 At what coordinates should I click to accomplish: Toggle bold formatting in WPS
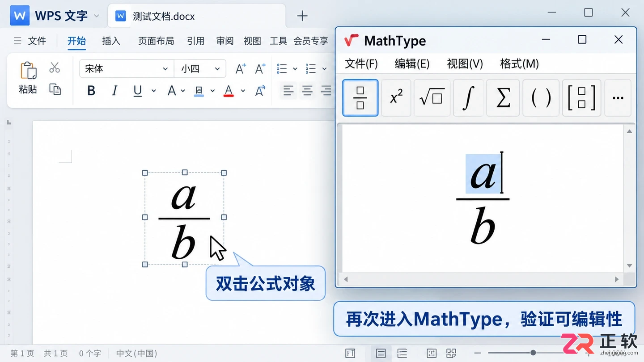(x=91, y=91)
